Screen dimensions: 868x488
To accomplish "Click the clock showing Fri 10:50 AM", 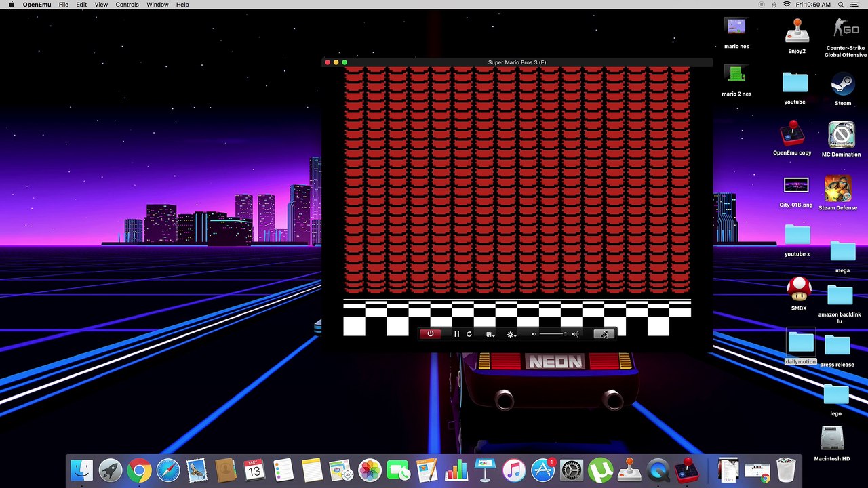I will point(813,5).
